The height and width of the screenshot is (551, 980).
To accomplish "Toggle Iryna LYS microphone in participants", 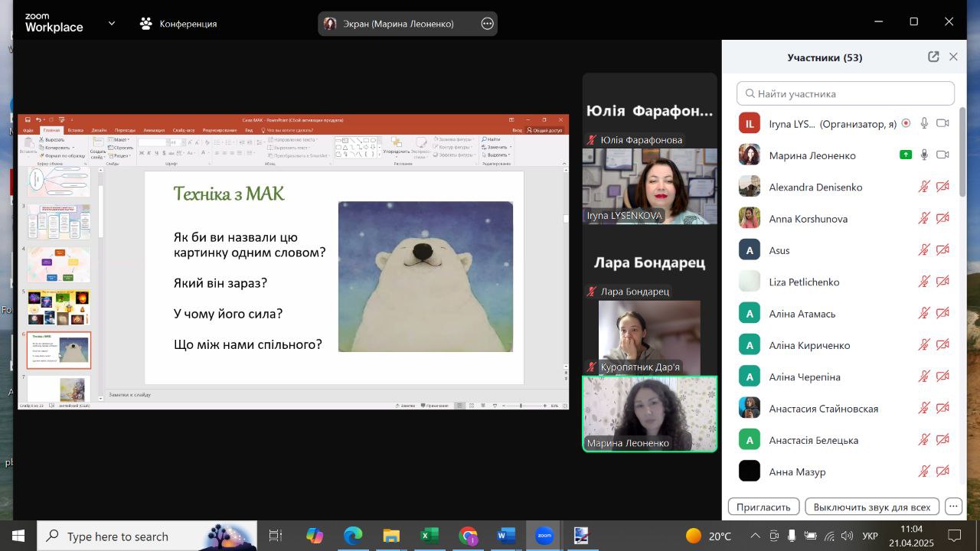I will click(x=924, y=123).
